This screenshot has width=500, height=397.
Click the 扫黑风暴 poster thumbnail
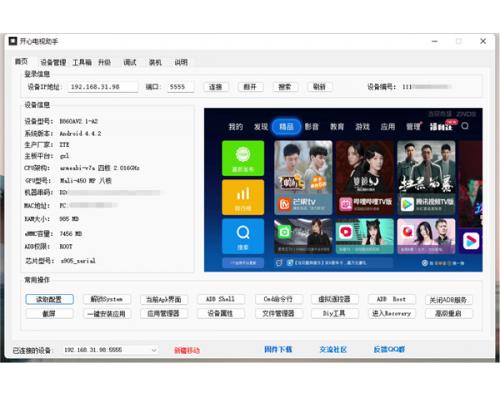pyautogui.click(x=426, y=177)
